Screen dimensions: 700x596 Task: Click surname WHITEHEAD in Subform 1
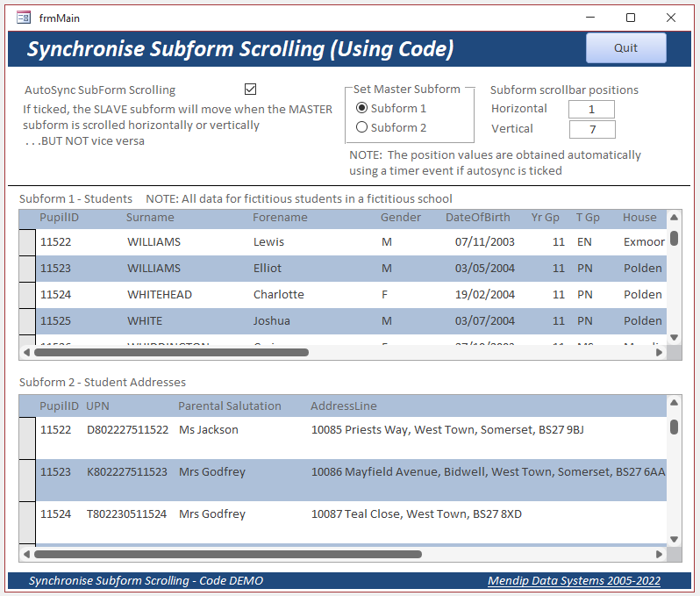click(160, 295)
